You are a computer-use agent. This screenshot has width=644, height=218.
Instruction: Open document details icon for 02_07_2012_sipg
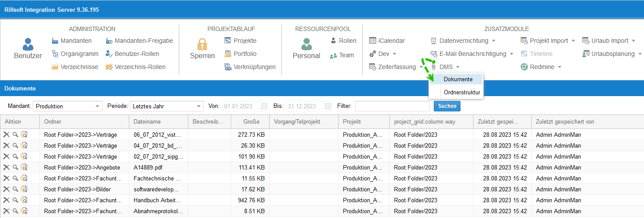point(24,156)
